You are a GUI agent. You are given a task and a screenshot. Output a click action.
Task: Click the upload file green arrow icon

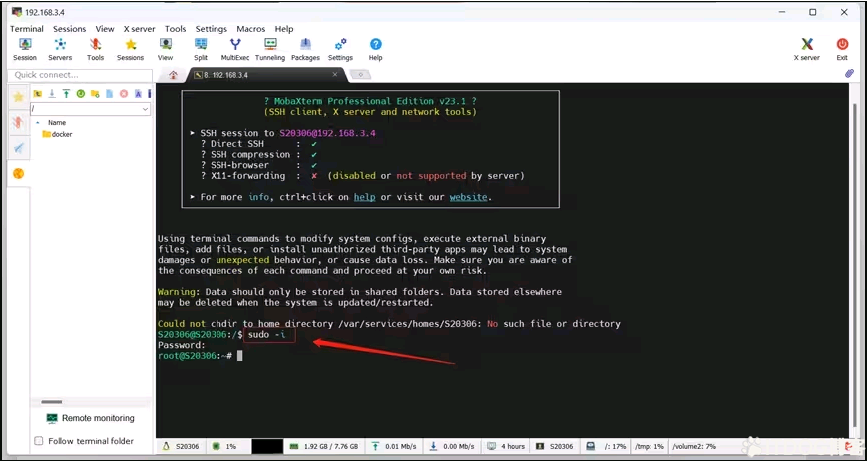[66, 94]
